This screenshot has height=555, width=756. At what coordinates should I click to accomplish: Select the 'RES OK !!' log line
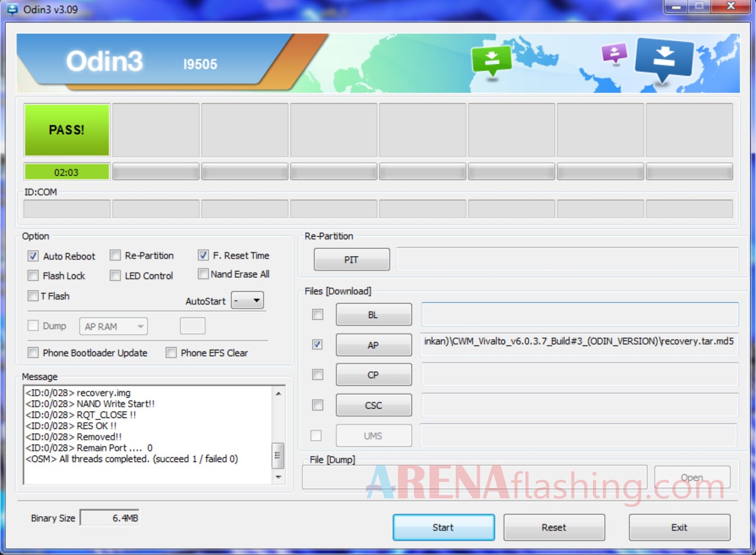pos(71,426)
